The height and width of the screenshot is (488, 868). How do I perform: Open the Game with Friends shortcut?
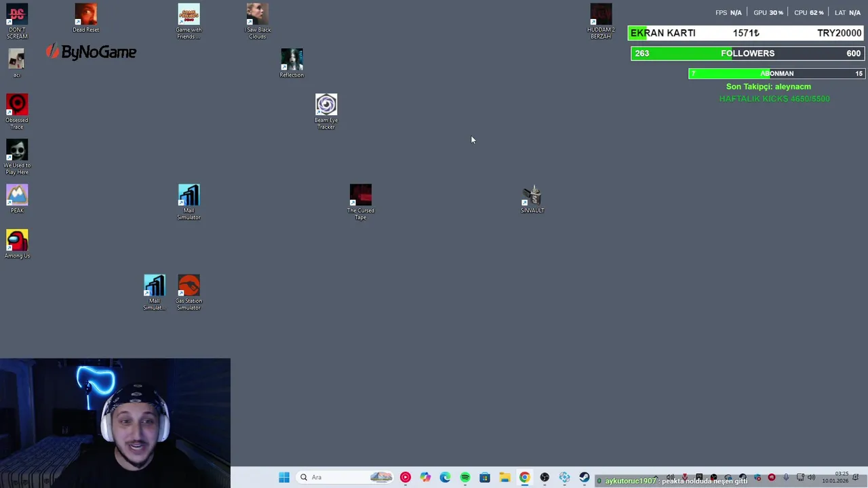click(x=189, y=22)
